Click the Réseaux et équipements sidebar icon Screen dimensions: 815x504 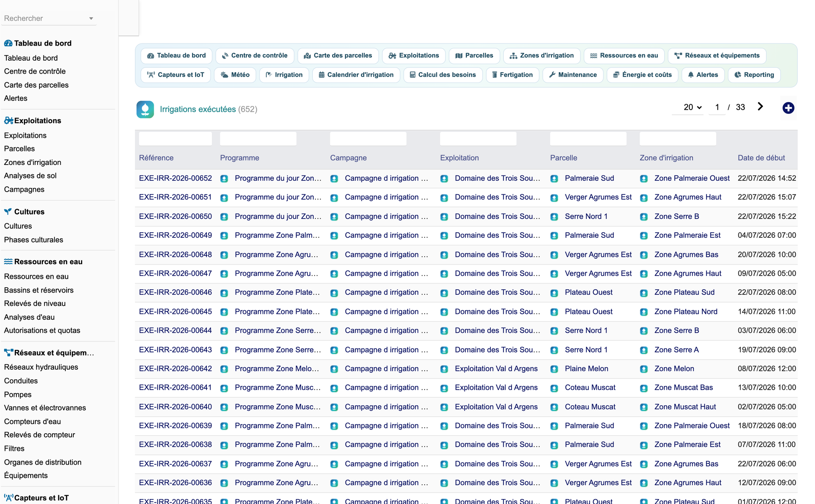[x=8, y=352]
